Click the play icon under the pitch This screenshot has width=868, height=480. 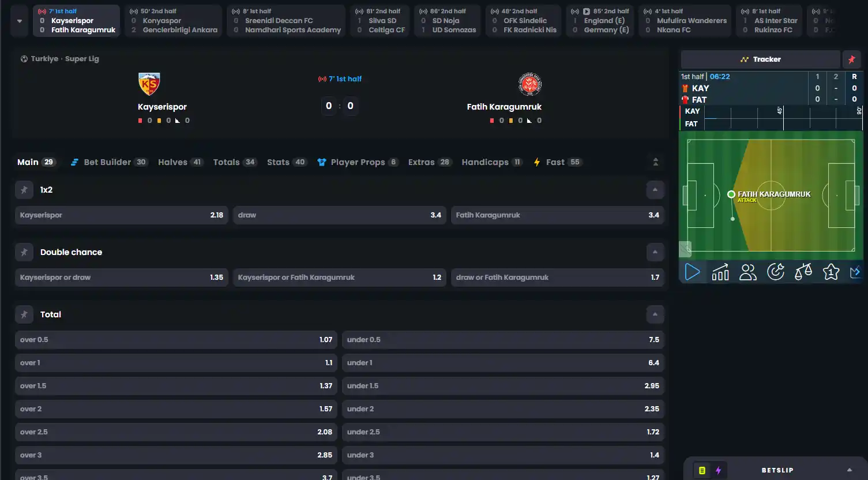pyautogui.click(x=693, y=272)
